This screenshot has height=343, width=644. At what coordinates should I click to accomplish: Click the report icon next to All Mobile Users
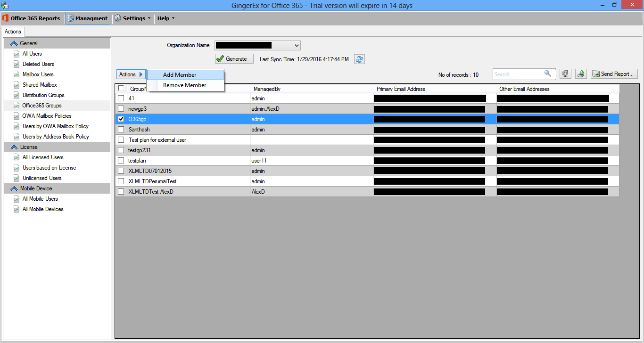point(17,199)
